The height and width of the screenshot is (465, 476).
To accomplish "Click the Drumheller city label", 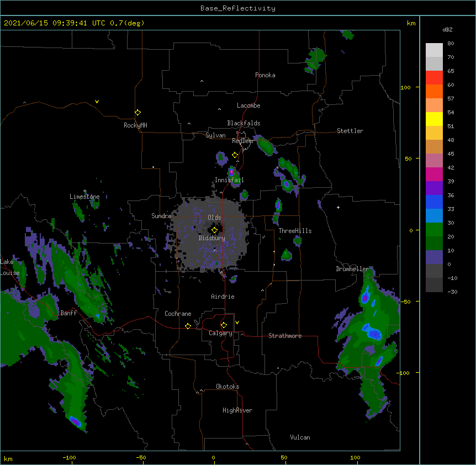I will point(352,269).
